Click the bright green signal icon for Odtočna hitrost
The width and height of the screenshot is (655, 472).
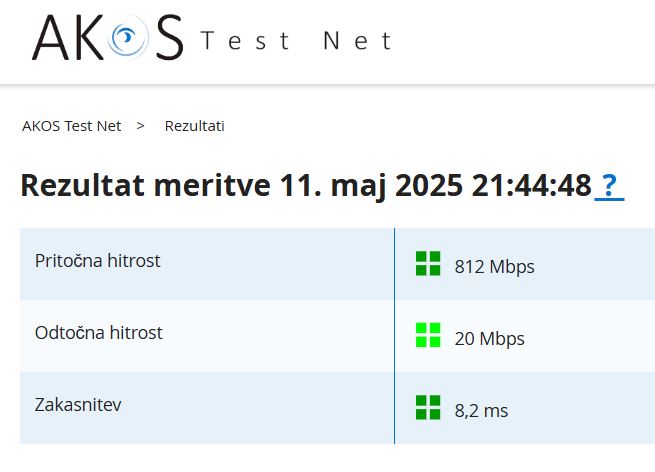[428, 335]
